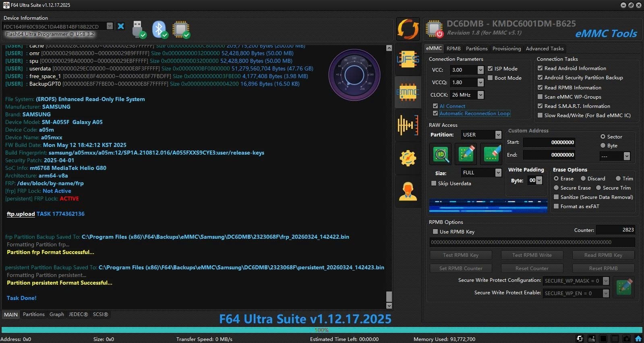Click the blue home icon in status bar
644x343 pixels.
[638, 339]
